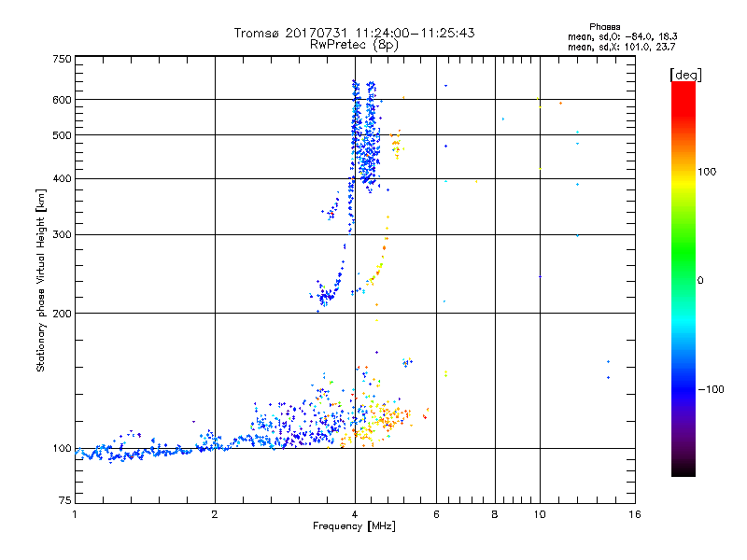Click the colorbar tick label "-100"
Image resolution: width=747 pixels, height=560 pixels.
coord(711,389)
